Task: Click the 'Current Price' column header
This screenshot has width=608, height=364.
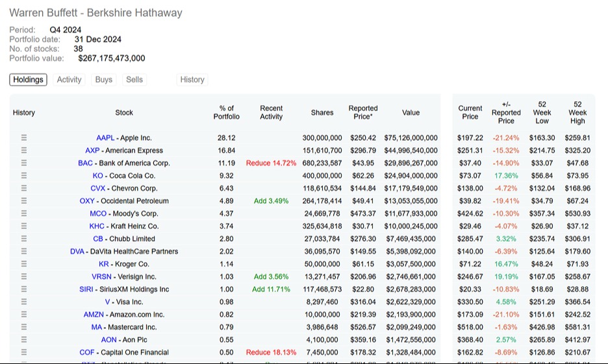Action: 470,112
